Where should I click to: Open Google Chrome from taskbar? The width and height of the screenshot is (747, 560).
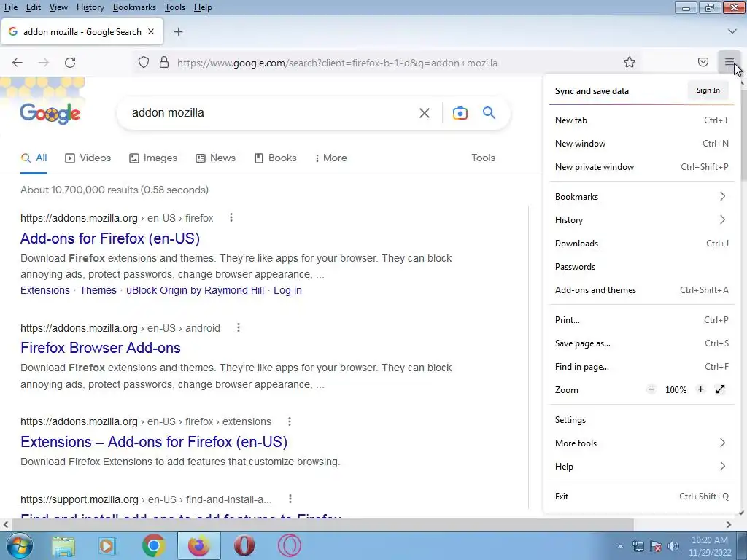click(x=153, y=545)
